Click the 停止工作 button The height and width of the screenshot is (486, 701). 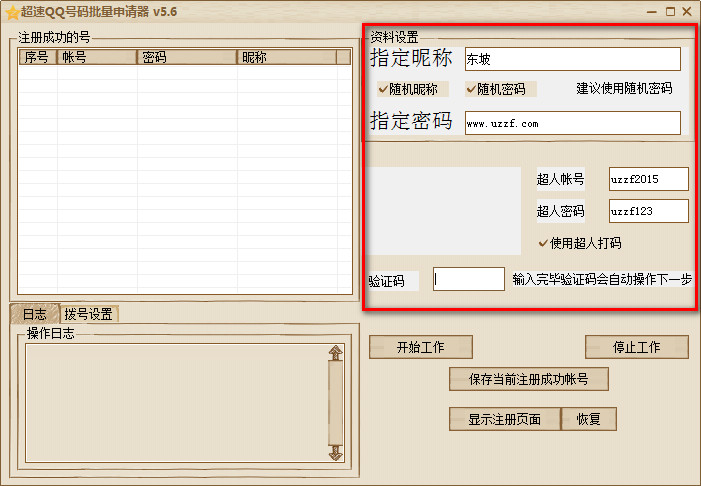click(636, 347)
